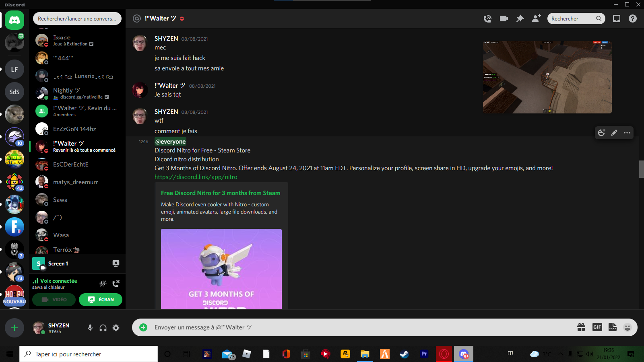Open the World of Stands server
The image size is (644, 362).
point(14,160)
